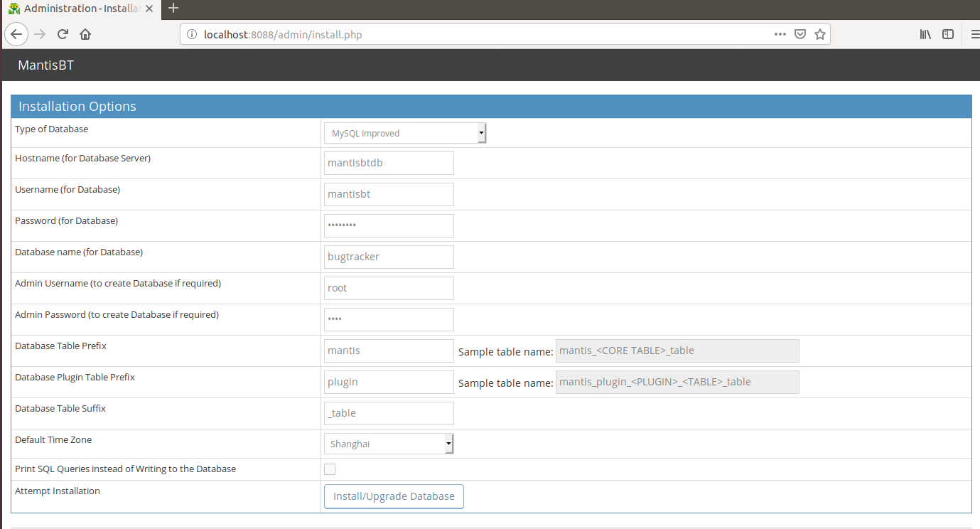Open the Firefox hamburger menu
The width and height of the screenshot is (980, 529).
point(974,34)
